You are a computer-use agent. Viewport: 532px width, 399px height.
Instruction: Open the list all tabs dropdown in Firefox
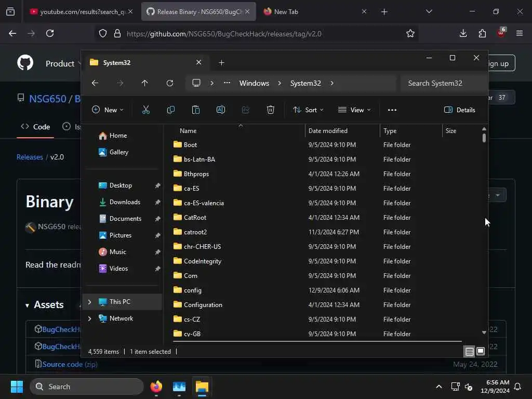click(x=429, y=11)
